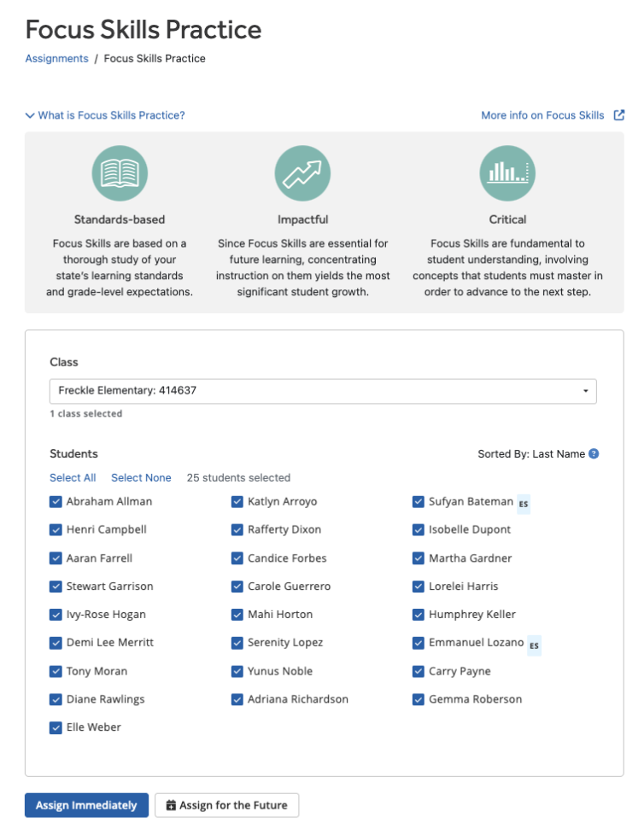Click the calendar icon on Assign for the Future

(171, 805)
